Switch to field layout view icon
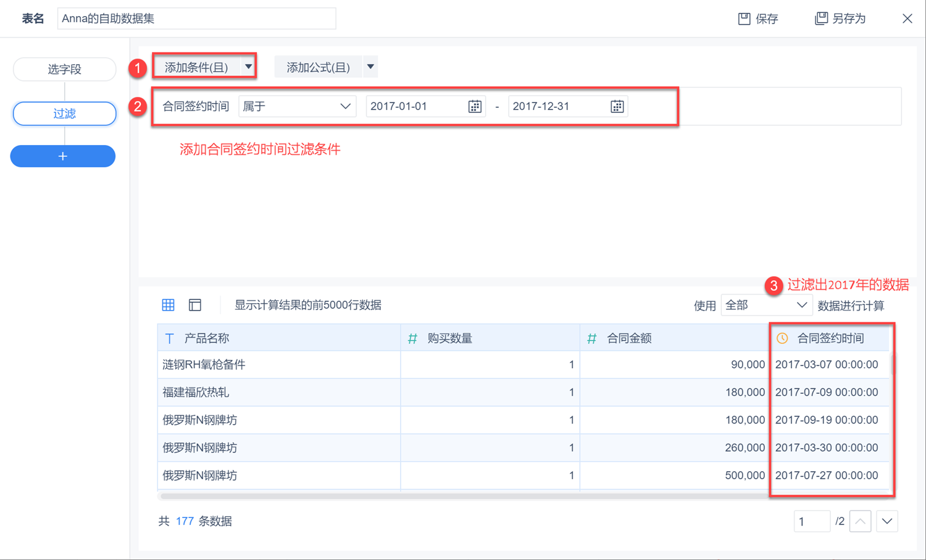 pos(195,305)
